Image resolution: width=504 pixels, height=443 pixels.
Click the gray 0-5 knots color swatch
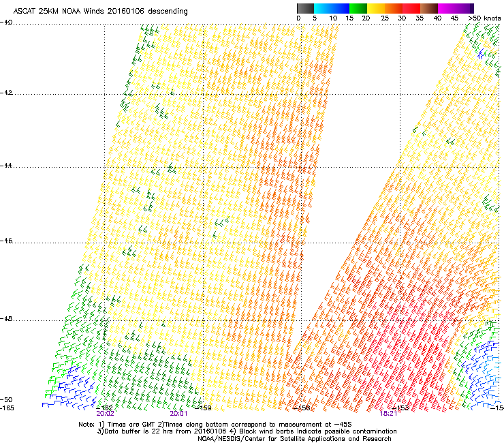pyautogui.click(x=305, y=8)
